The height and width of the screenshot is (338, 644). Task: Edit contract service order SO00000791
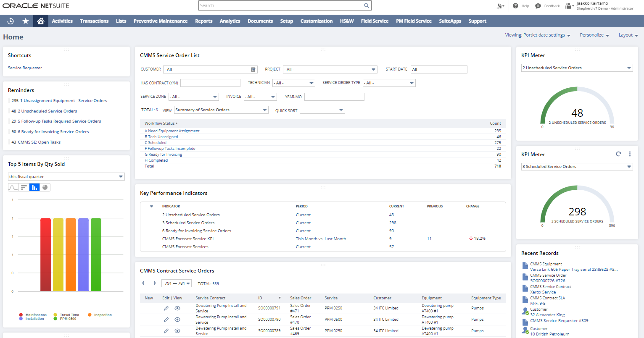click(x=166, y=308)
